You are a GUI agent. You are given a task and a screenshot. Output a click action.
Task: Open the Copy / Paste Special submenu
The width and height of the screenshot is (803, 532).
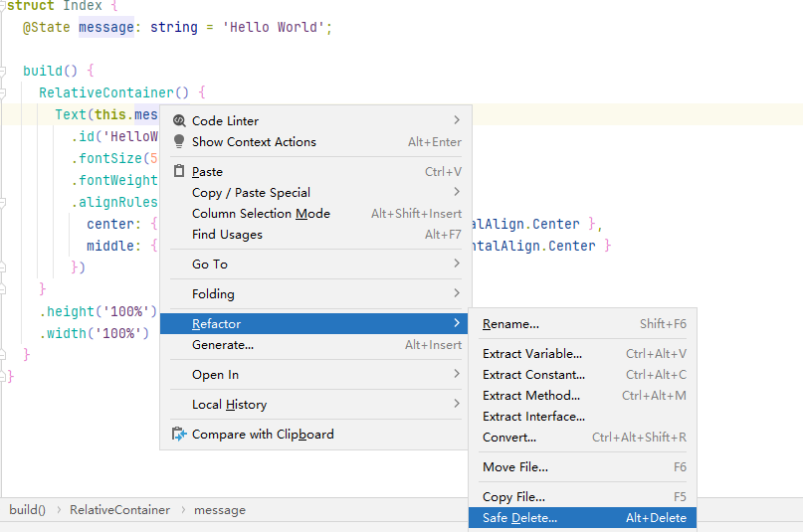point(251,193)
